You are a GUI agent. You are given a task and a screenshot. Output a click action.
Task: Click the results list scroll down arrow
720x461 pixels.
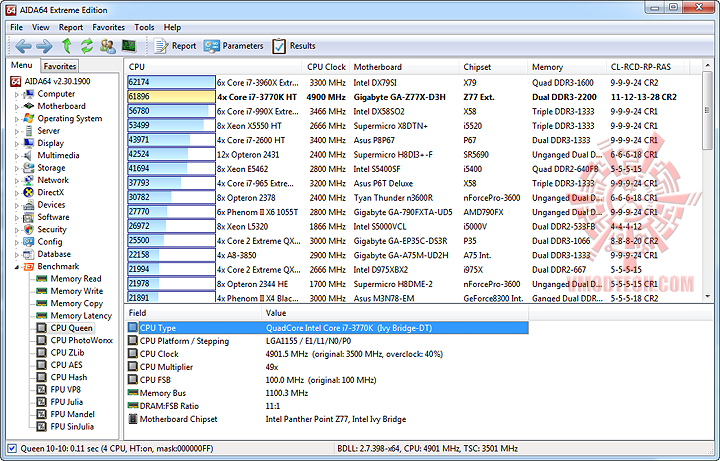point(707,297)
